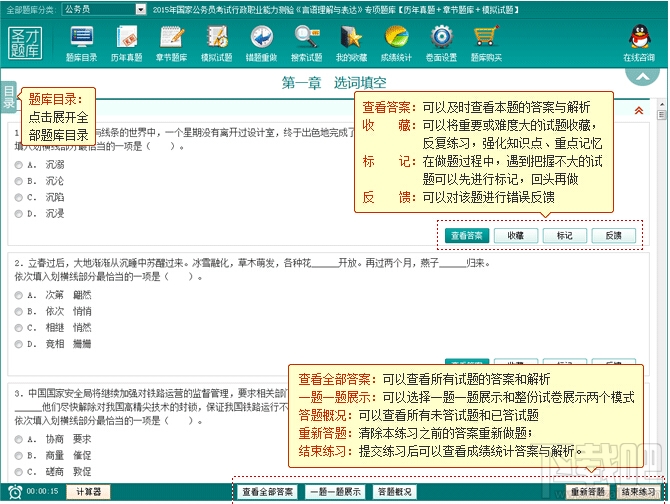670x504 pixels.
Task: Select option A 协商 要求 for question 3
Action: (18, 439)
